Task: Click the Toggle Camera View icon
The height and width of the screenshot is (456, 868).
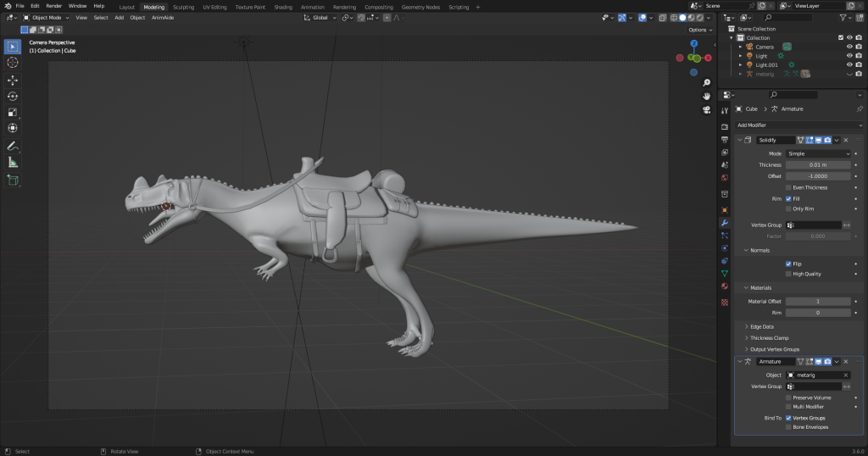Action: (x=706, y=110)
